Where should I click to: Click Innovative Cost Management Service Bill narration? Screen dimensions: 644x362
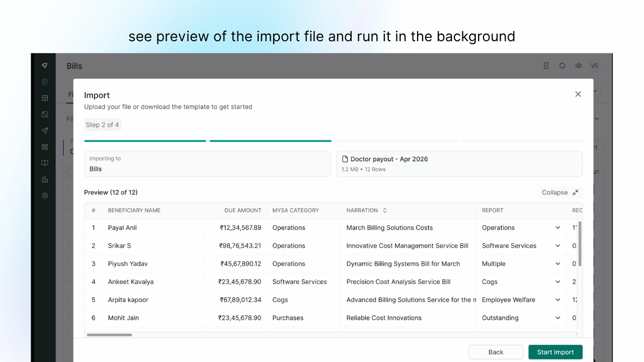click(408, 246)
